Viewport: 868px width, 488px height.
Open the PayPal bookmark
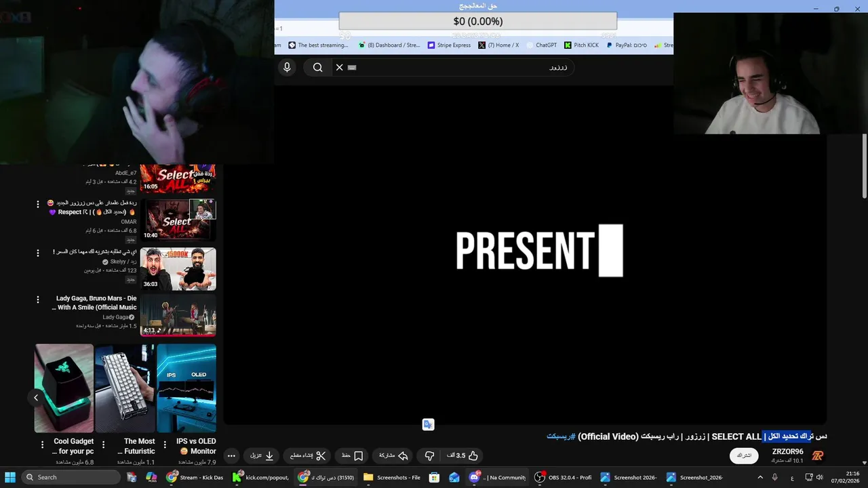[627, 45]
